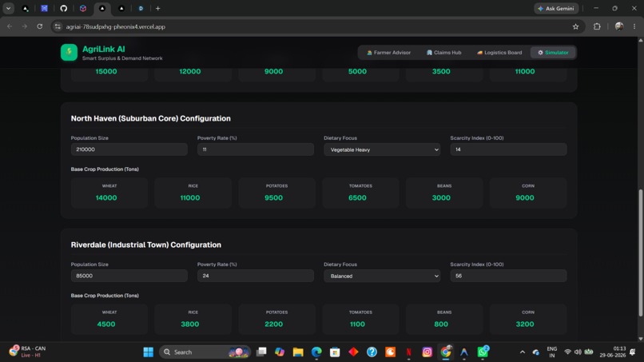Edit the Riverdale Poverty Rate field
Screen dimensions: 644x362
pos(256,276)
